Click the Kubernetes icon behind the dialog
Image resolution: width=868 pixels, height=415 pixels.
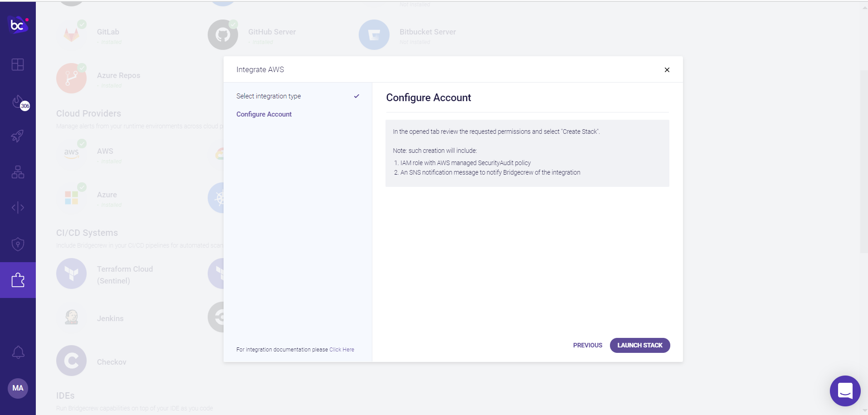click(216, 198)
